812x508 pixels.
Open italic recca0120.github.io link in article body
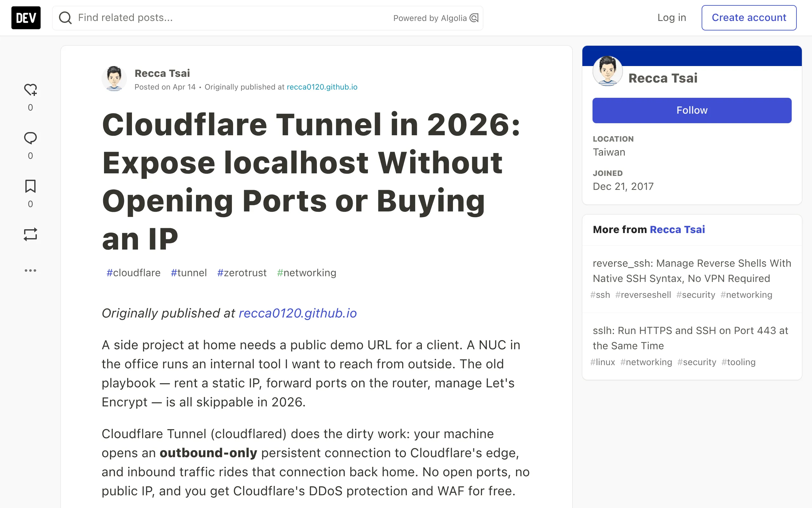click(x=298, y=313)
